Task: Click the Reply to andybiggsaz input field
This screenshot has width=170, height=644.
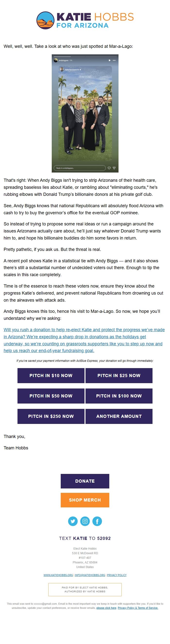Action: (x=80, y=168)
